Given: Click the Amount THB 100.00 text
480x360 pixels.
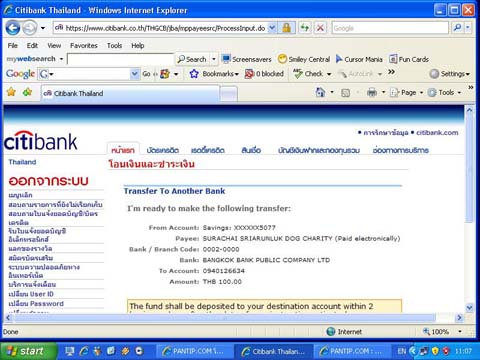Looking at the screenshot, I should tap(222, 282).
